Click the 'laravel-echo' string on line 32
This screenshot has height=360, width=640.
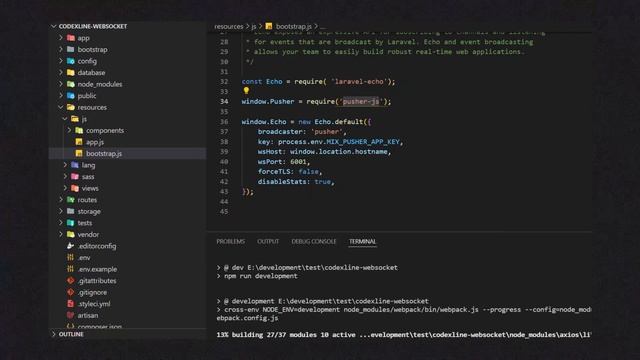pyautogui.click(x=359, y=82)
